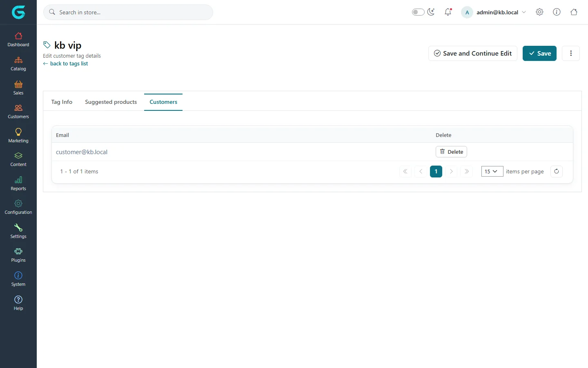Open the Customers sidebar section
588x368 pixels.
click(x=18, y=112)
